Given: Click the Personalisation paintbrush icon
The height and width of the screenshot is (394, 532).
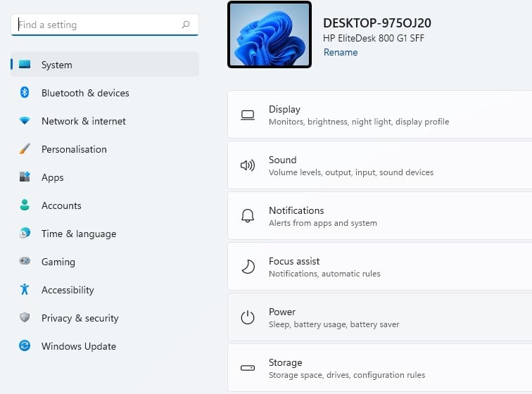Looking at the screenshot, I should pos(25,148).
